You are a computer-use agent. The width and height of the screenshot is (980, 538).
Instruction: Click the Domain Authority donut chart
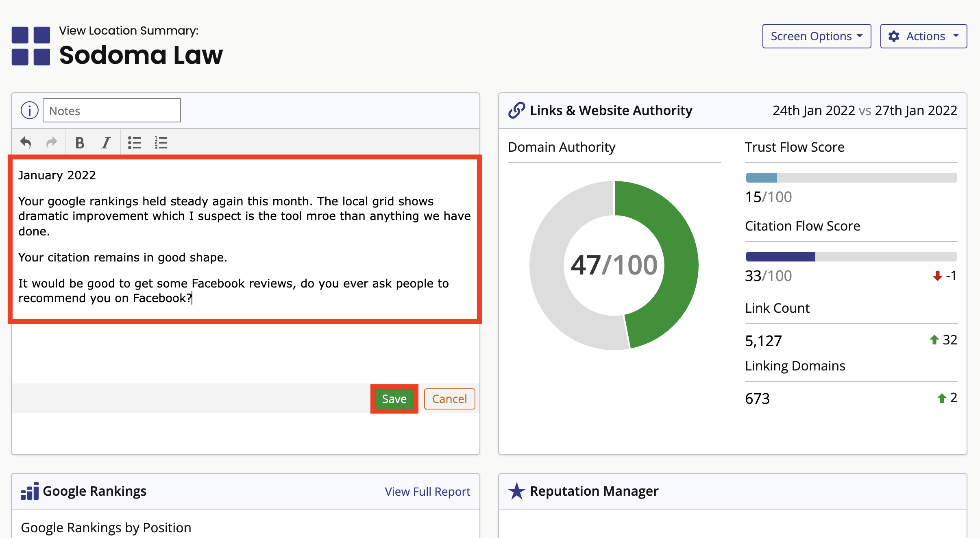pyautogui.click(x=614, y=265)
